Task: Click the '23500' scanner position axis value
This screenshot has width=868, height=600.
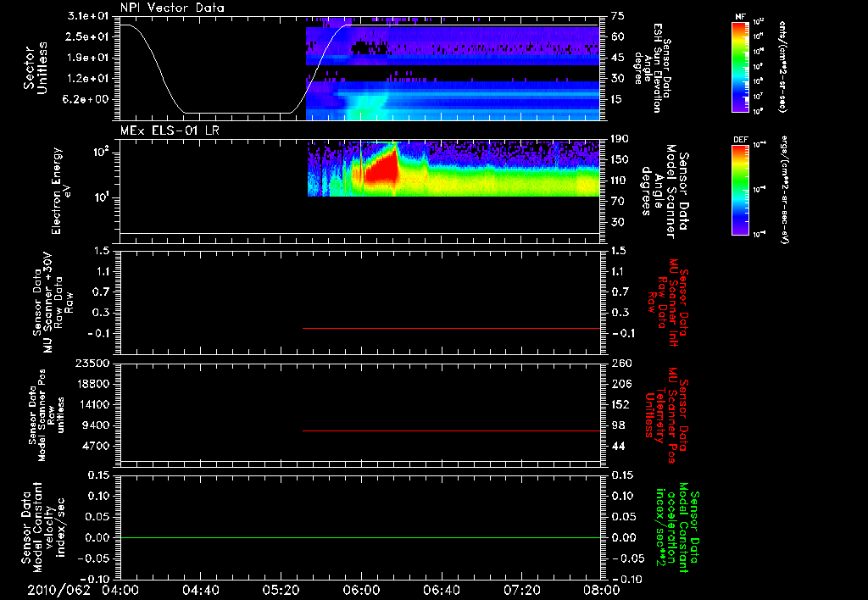Action: 92,364
